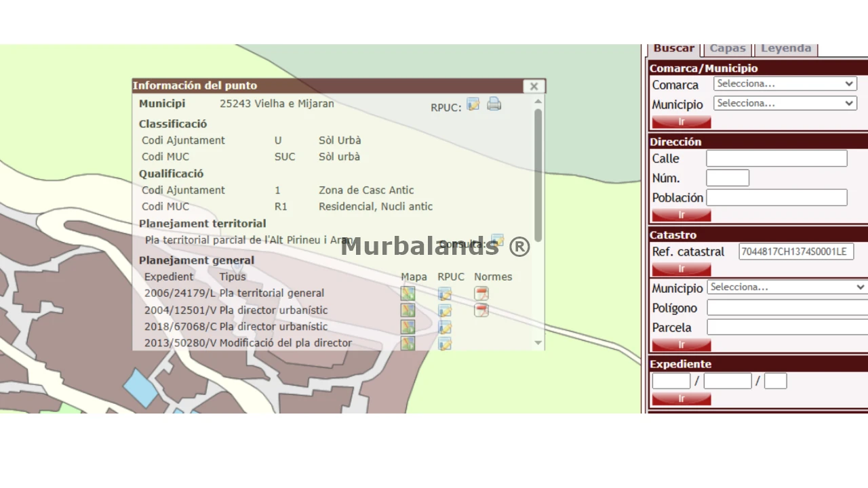This screenshot has height=488, width=868.
Task: Click the Ref. catastral input field
Action: click(795, 251)
